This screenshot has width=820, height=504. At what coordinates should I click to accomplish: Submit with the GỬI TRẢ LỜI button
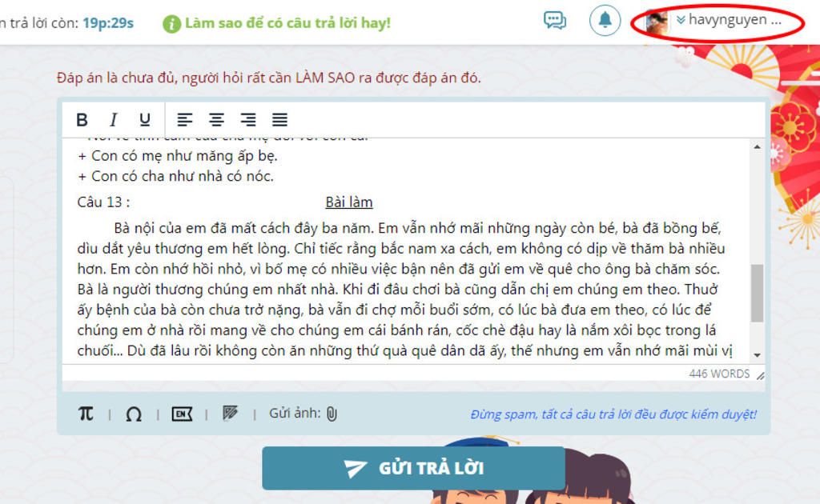pyautogui.click(x=414, y=468)
